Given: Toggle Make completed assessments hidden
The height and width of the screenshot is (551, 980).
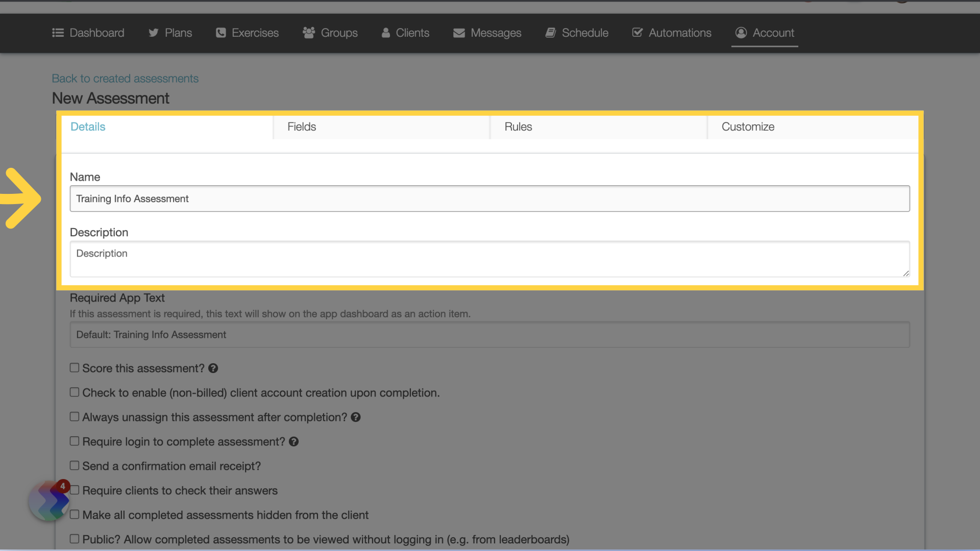Looking at the screenshot, I should click(x=74, y=515).
